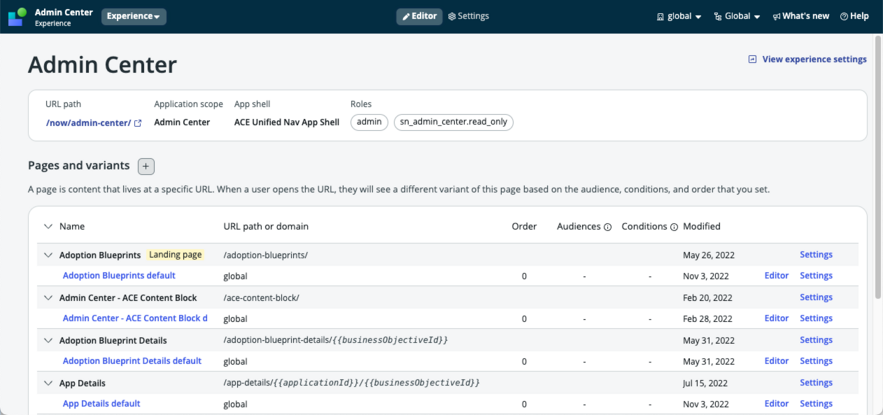Open Editor for ACE Content Block variant

click(x=777, y=318)
